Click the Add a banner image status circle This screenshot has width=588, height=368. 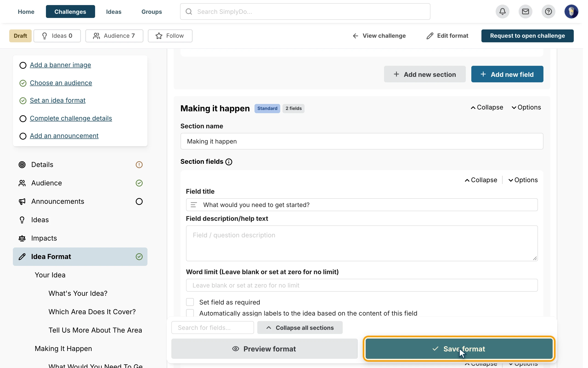[23, 65]
